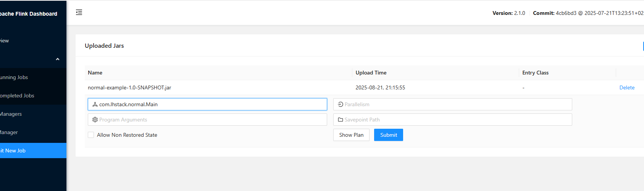Submit the uploaded jar job
Image resolution: width=644 pixels, height=191 pixels.
(388, 135)
